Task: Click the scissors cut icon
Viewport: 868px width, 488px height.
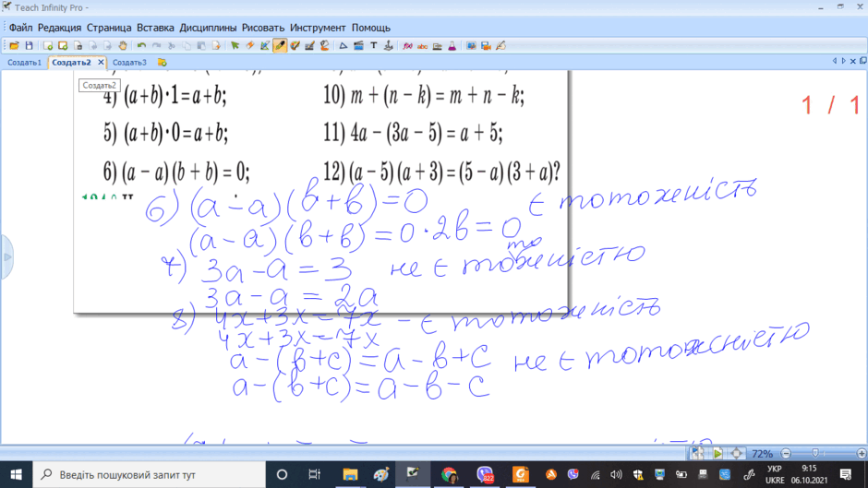Action: [172, 46]
